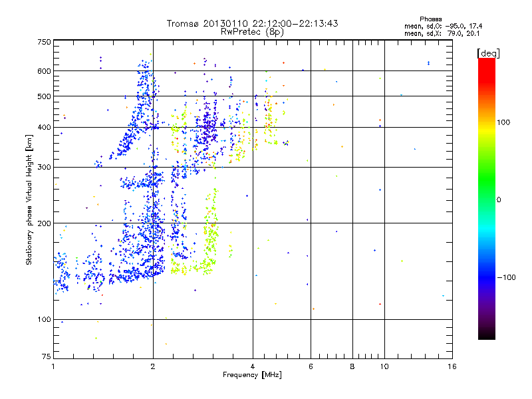Click the y-axis tick label "500"

tap(44, 96)
